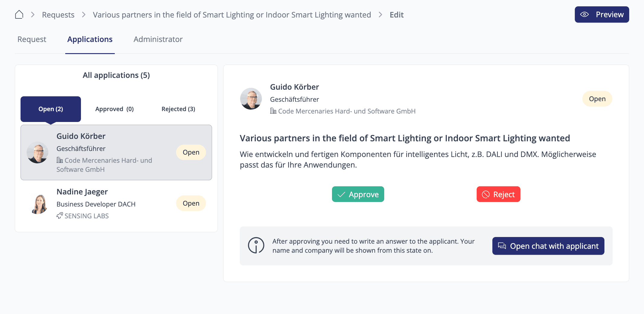Click the chat bubbles icon on chat button

[502, 246]
